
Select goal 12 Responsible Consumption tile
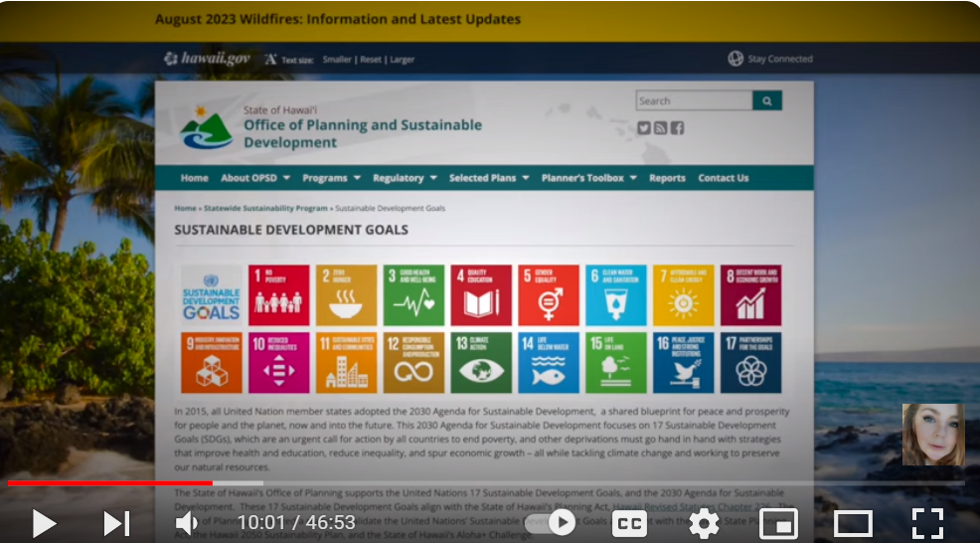(413, 363)
